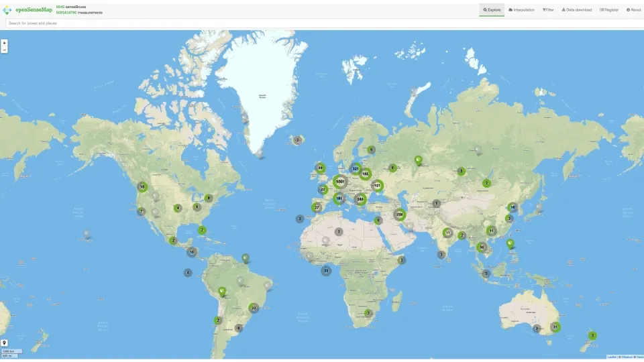
Task: Expand the cluster of 7 over Florida
Action: pos(202,230)
